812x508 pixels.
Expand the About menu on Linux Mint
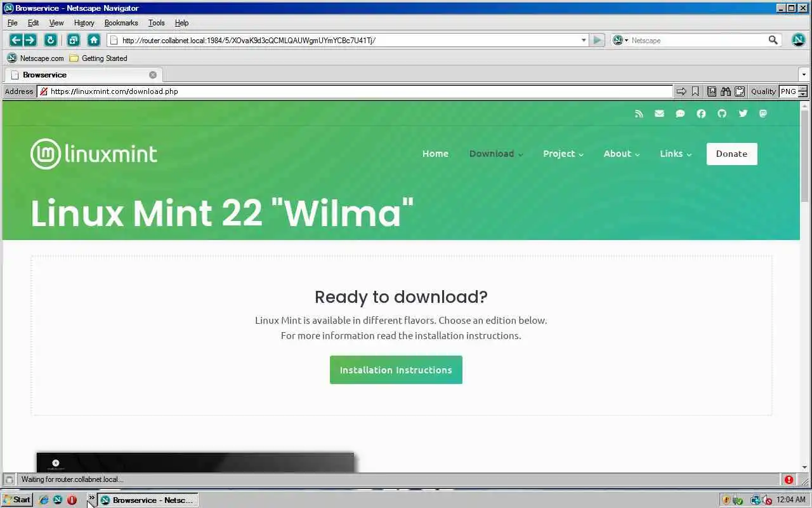pos(622,154)
